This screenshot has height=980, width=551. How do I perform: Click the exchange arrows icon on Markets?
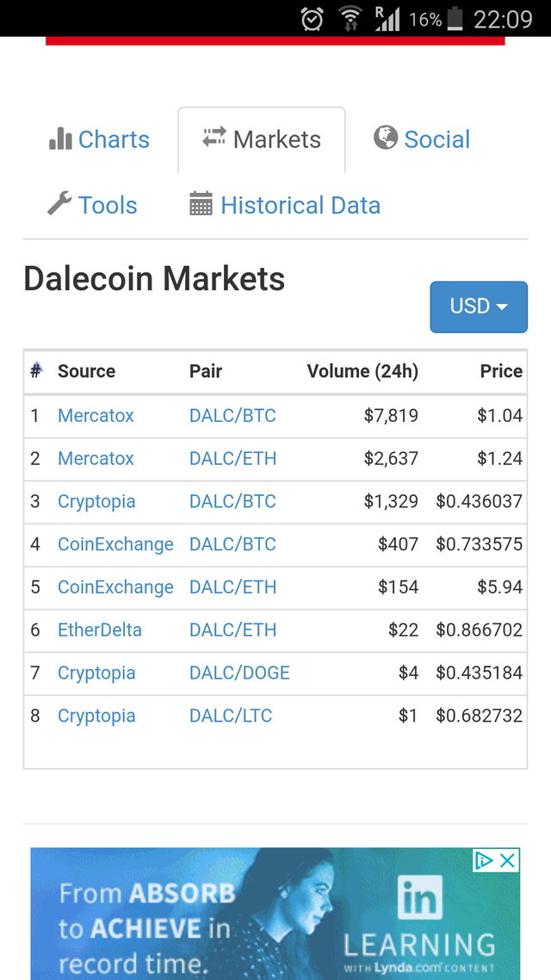click(214, 138)
